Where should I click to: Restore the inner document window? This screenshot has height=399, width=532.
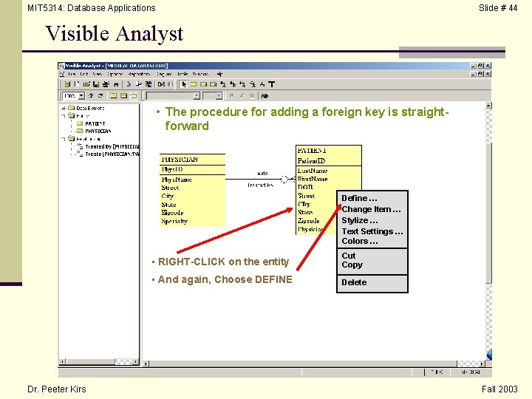[x=480, y=74]
